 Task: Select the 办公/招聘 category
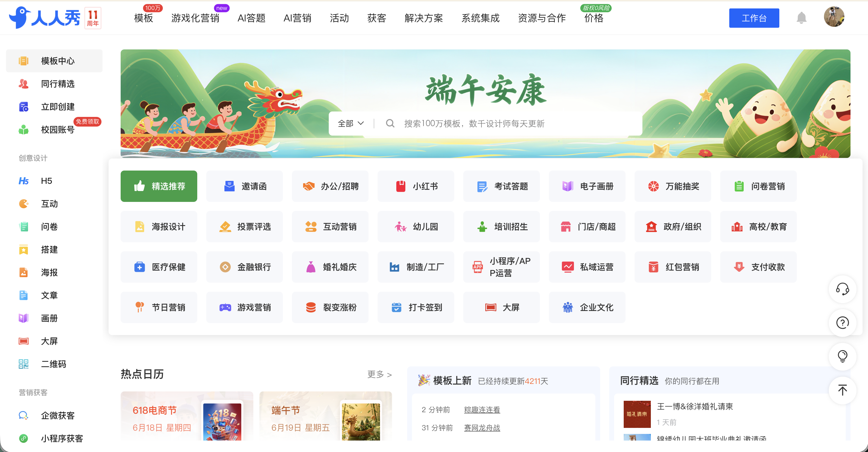(330, 186)
